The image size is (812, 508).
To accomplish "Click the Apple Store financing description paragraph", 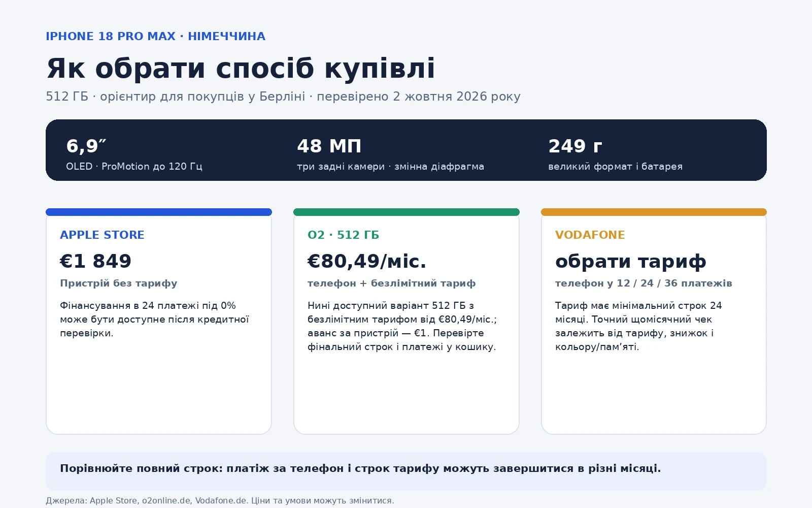I will [154, 319].
